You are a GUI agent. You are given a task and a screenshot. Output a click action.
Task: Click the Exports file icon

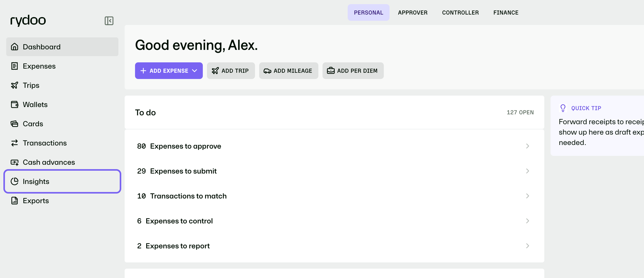[15, 201]
